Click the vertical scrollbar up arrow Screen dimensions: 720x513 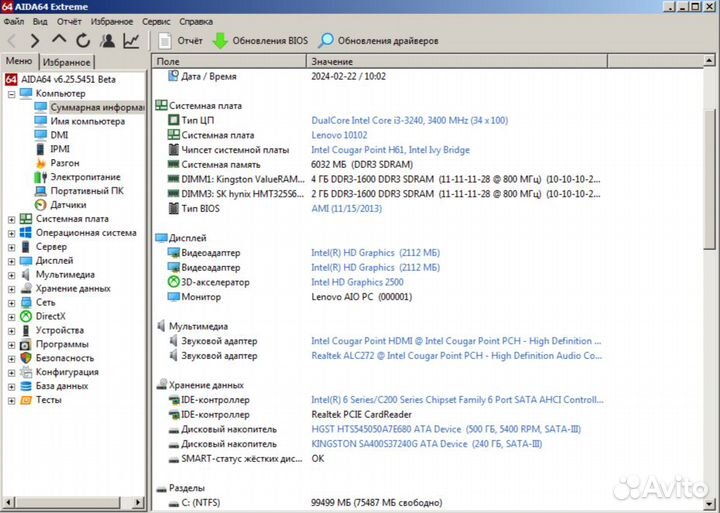pyautogui.click(x=709, y=60)
